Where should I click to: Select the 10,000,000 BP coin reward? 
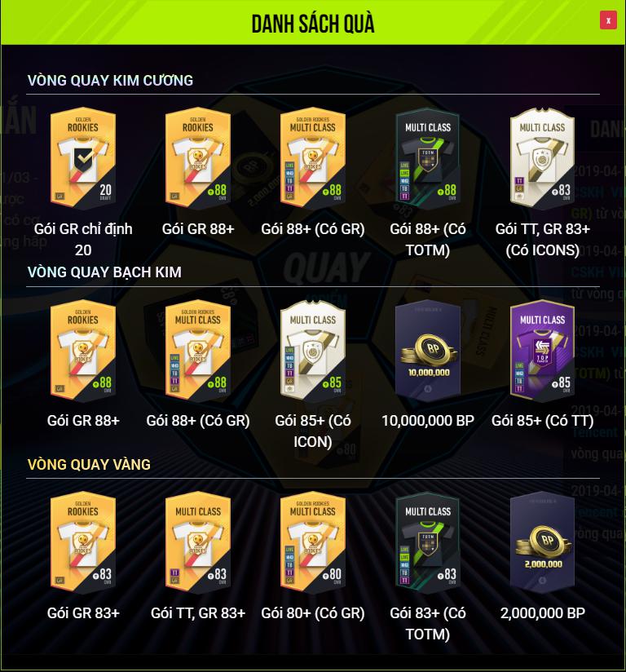(428, 350)
